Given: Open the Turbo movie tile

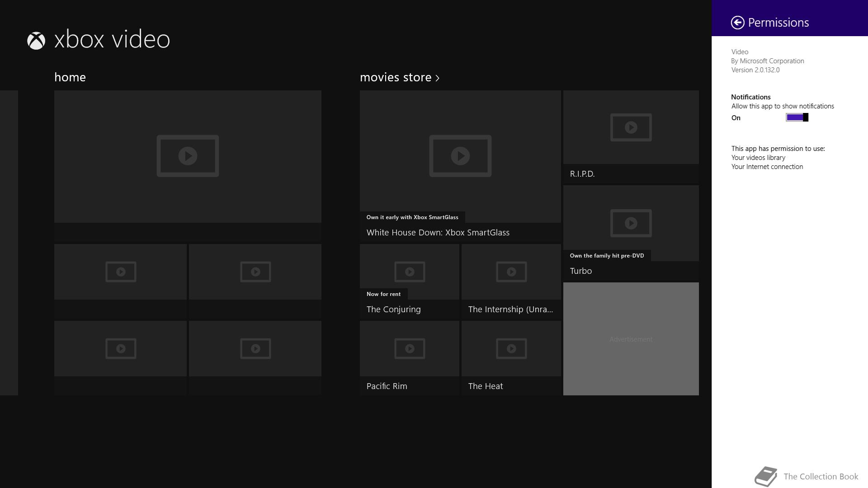Looking at the screenshot, I should pyautogui.click(x=631, y=234).
